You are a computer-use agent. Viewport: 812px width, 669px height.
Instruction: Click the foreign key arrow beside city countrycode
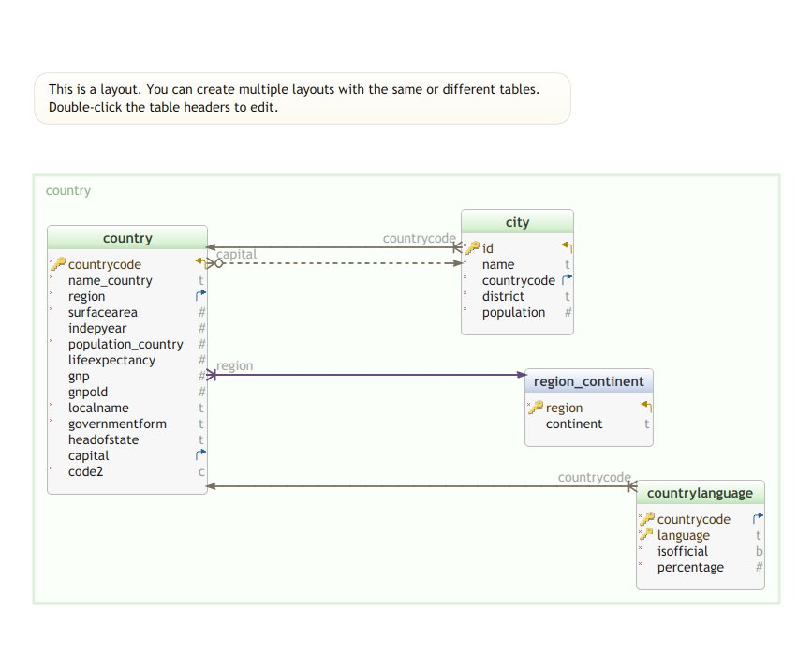(567, 280)
